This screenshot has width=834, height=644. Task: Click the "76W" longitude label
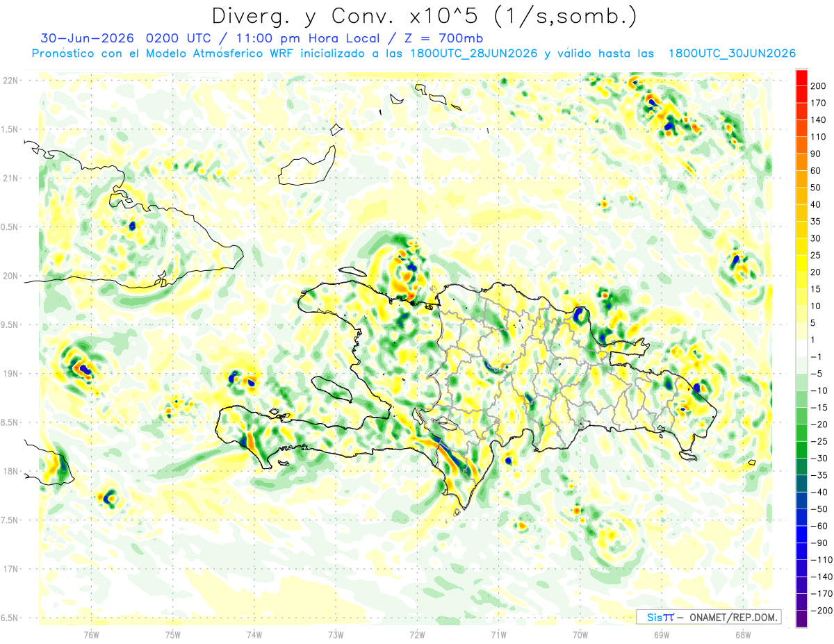coord(91,634)
